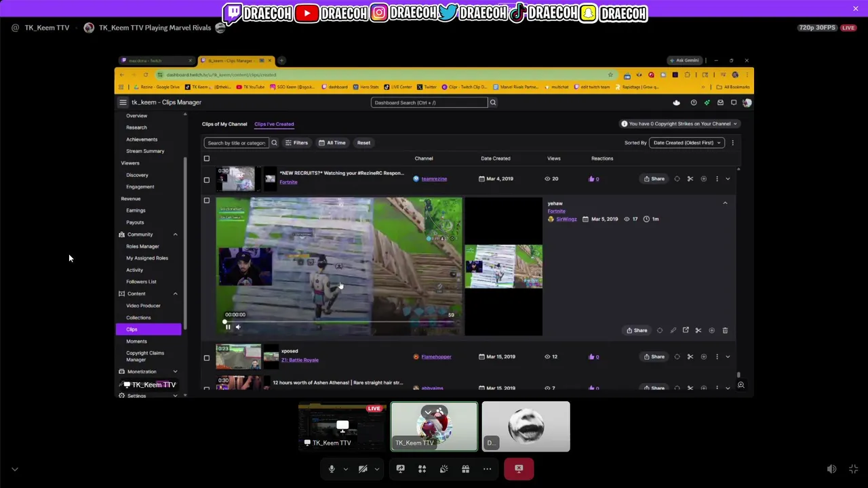Share the NEW RECRUITS clip

[654, 179]
